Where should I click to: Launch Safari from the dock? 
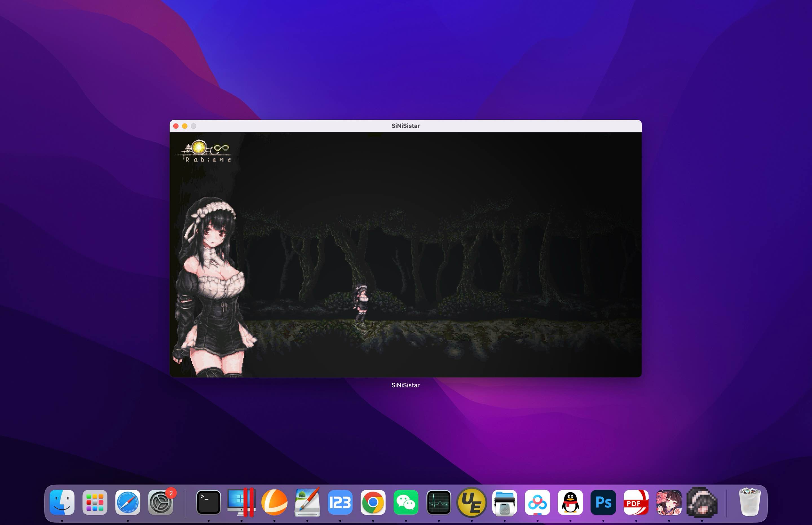coord(128,502)
